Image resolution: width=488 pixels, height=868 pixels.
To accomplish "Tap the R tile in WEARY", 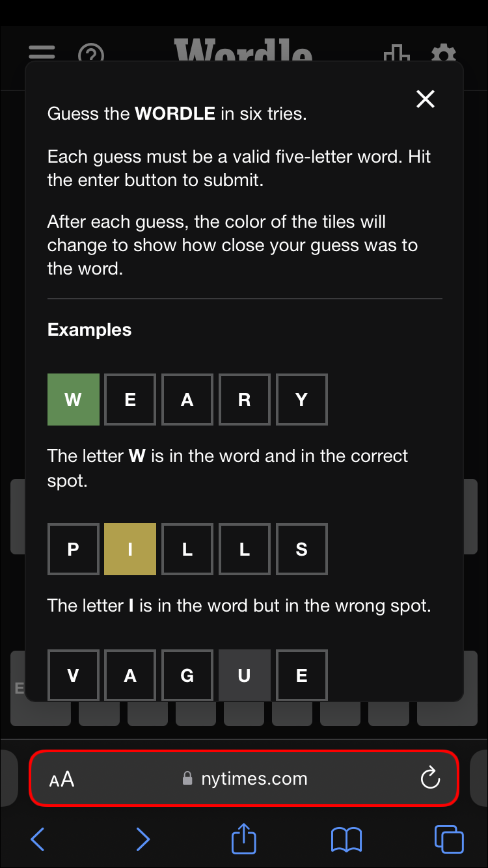I will coord(245,400).
